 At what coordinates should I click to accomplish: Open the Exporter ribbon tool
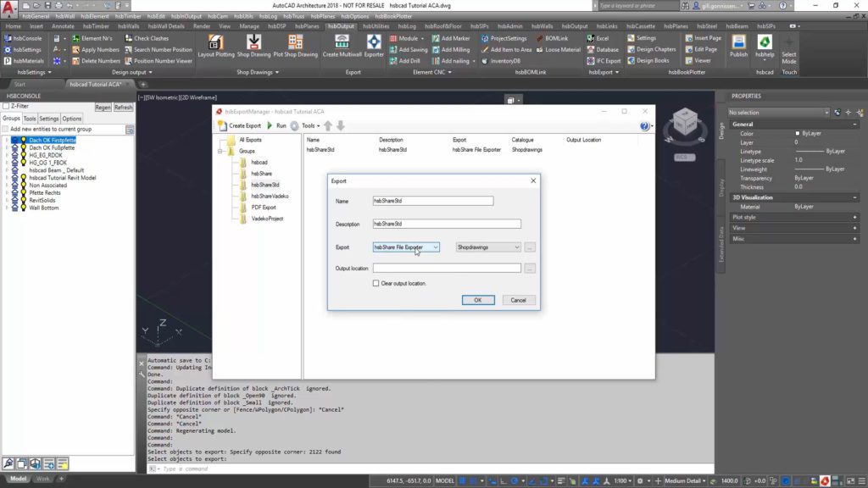[374, 46]
